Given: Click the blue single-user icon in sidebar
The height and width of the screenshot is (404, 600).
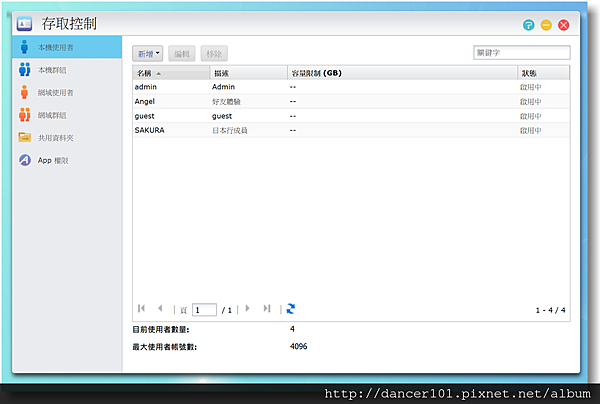Looking at the screenshot, I should click(x=24, y=47).
